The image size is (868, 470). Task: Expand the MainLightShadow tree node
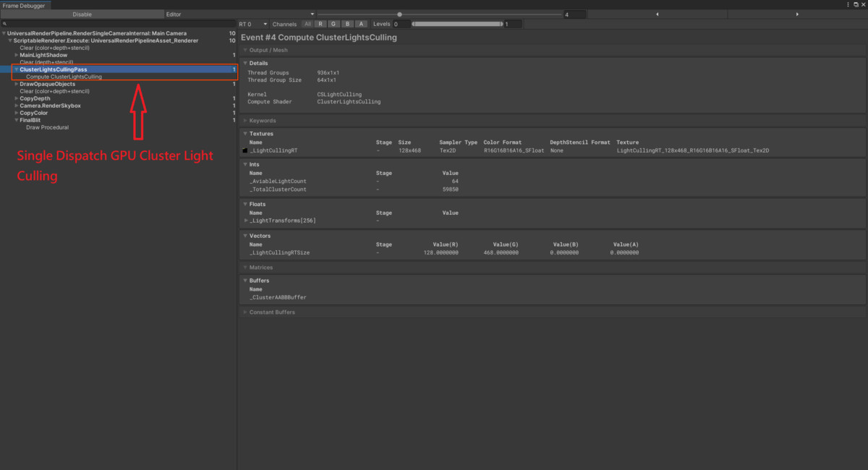point(17,55)
